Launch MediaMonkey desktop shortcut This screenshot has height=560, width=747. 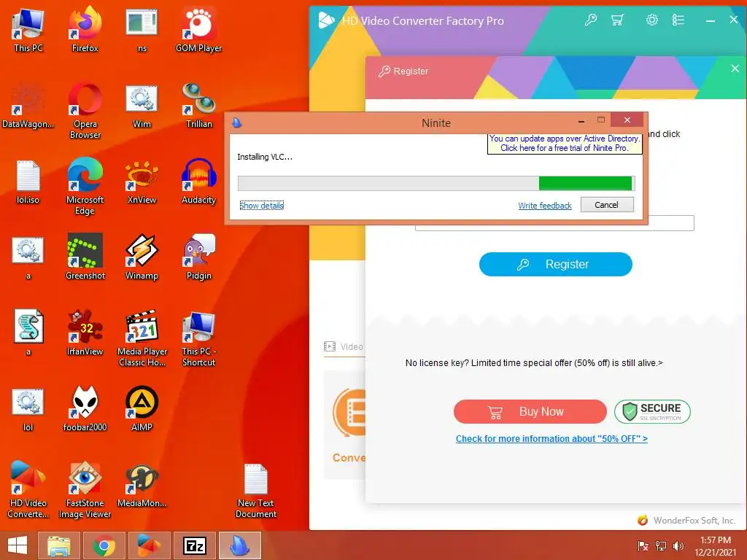142,485
